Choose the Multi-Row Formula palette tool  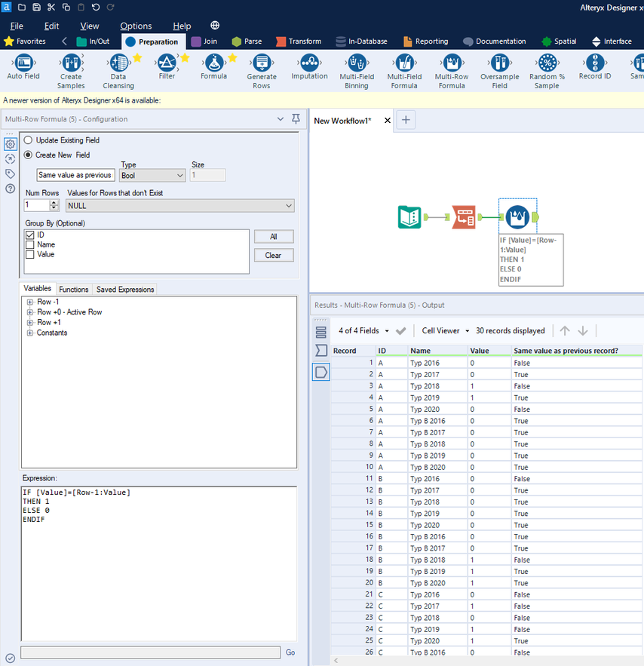451,64
